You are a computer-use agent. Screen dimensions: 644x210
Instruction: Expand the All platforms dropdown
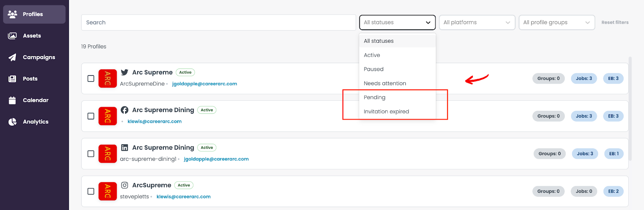477,23
